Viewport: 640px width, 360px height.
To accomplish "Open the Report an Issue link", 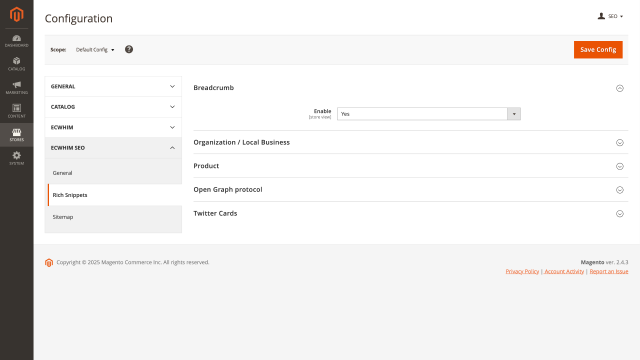I will click(609, 271).
